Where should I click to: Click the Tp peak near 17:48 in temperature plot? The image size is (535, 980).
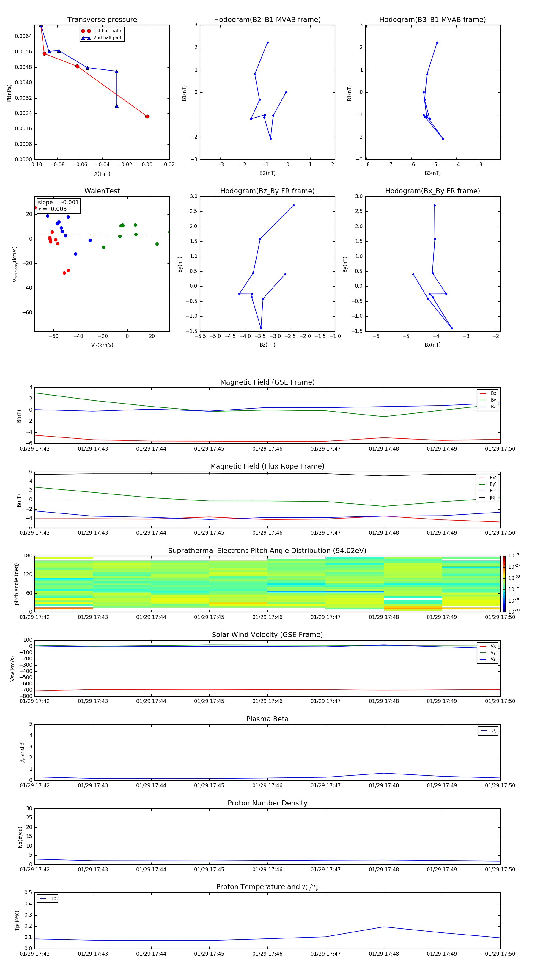384,927
